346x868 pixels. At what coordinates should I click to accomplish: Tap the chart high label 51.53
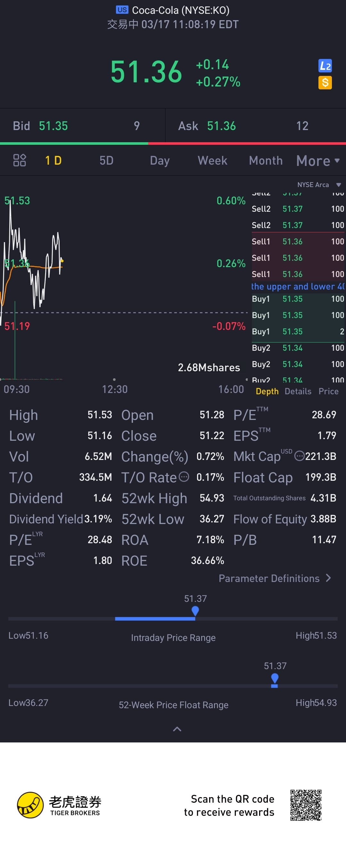(17, 201)
